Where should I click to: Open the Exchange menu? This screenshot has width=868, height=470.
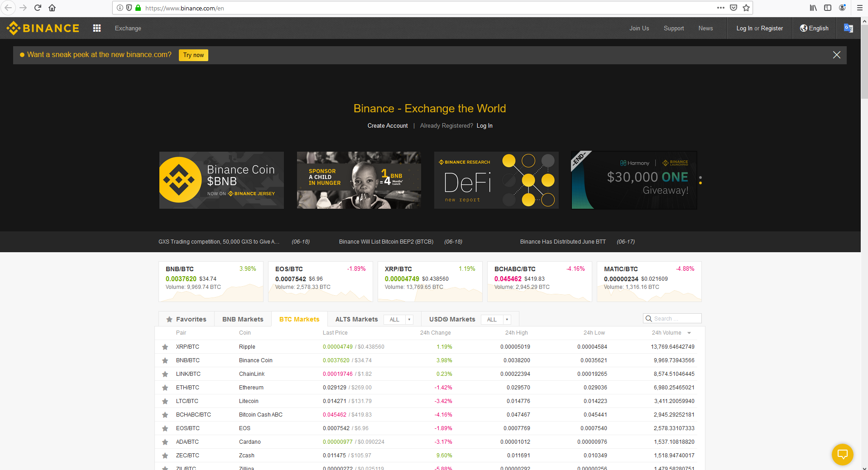pos(128,28)
